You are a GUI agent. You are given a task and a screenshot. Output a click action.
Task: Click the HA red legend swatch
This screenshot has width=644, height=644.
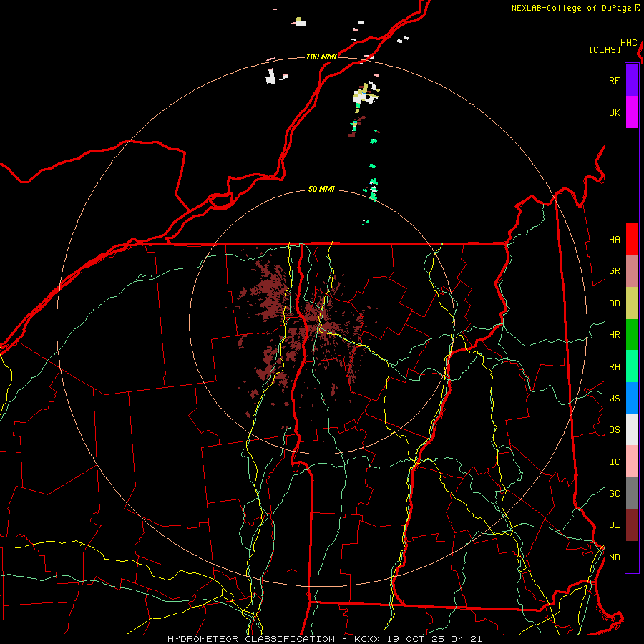tap(632, 239)
